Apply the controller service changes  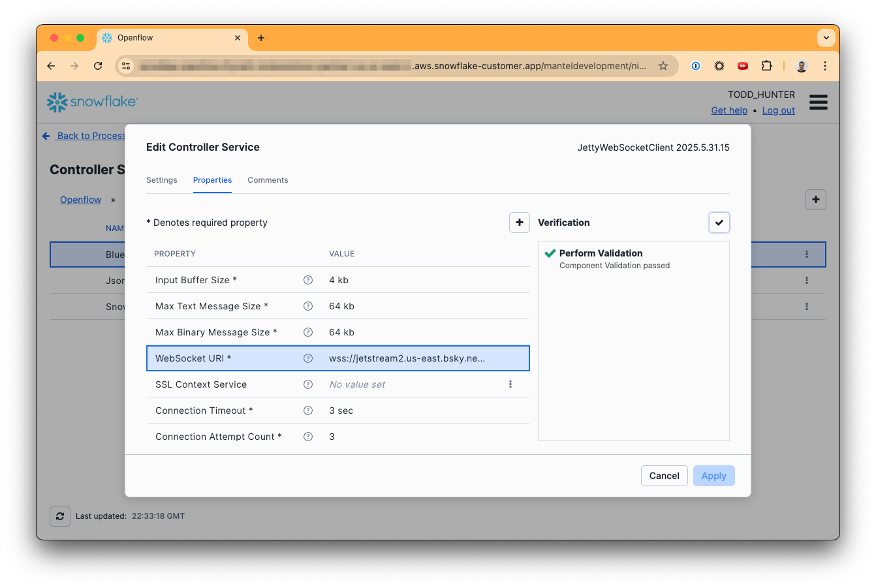pyautogui.click(x=714, y=476)
